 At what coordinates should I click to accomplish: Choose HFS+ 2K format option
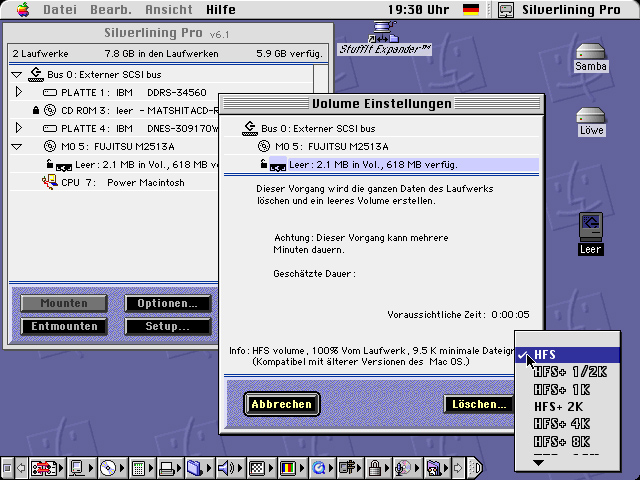(x=567, y=407)
